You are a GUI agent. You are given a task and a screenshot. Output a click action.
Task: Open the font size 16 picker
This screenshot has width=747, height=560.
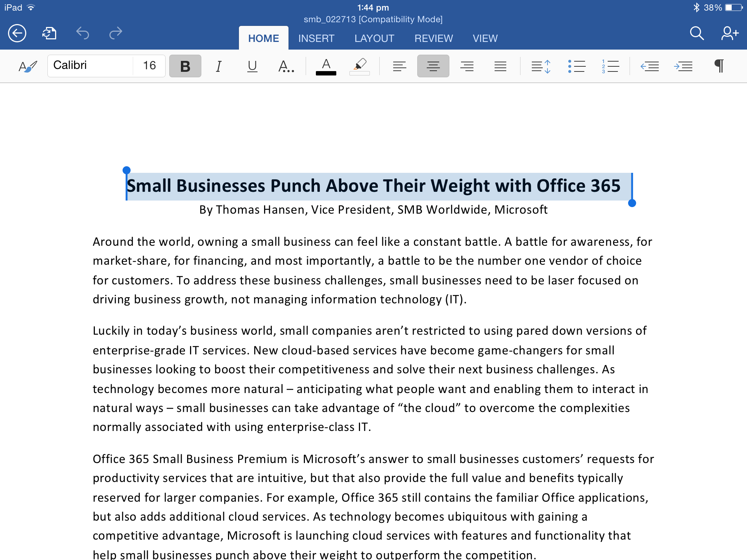(150, 66)
